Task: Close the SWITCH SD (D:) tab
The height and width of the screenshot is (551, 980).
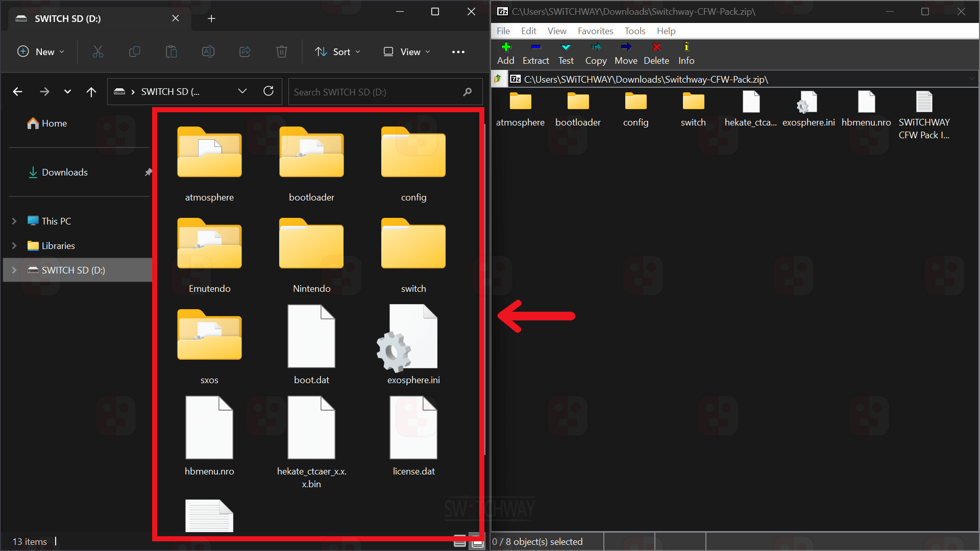Action: pyautogui.click(x=176, y=18)
